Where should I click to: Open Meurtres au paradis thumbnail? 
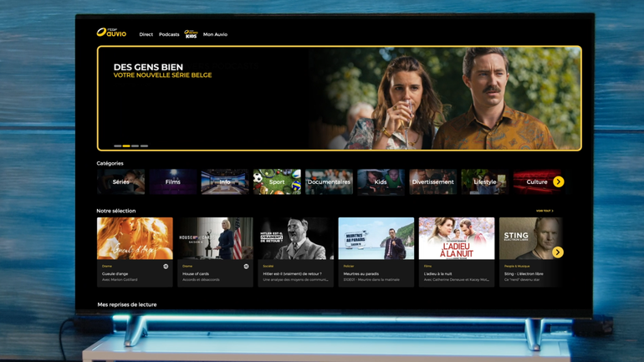pos(376,238)
